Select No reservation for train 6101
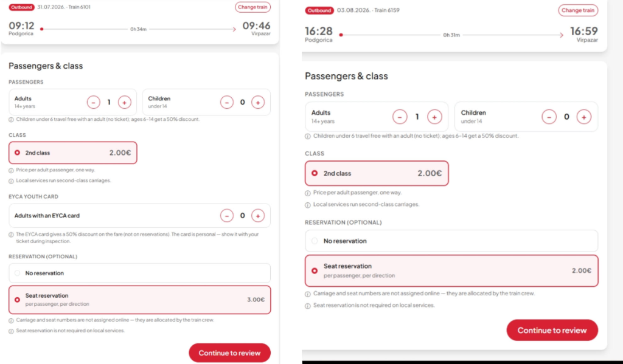623x364 pixels. tap(139, 273)
